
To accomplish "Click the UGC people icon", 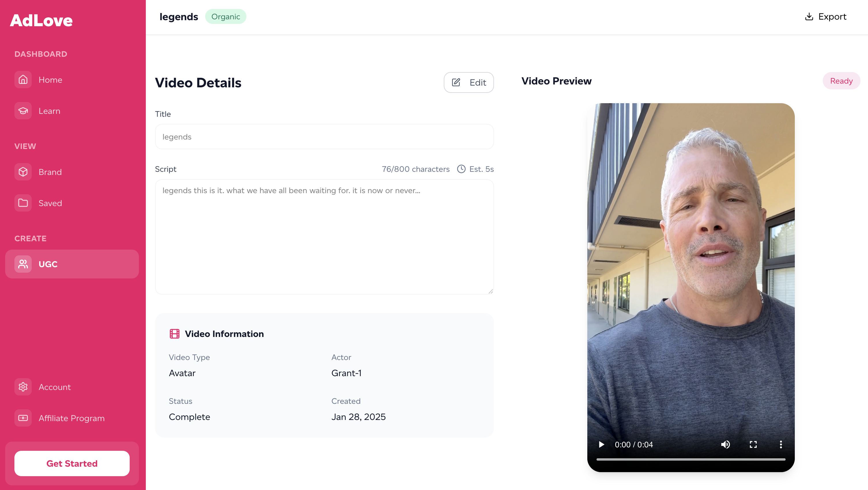I will tap(23, 264).
